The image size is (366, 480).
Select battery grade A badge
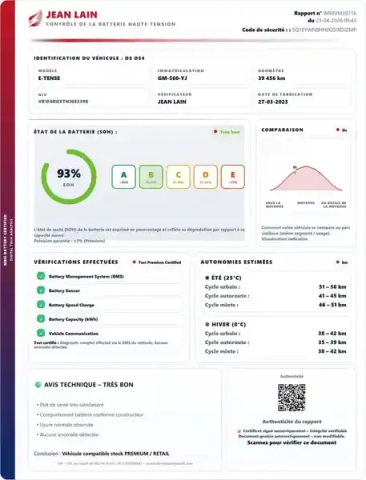pyautogui.click(x=124, y=177)
